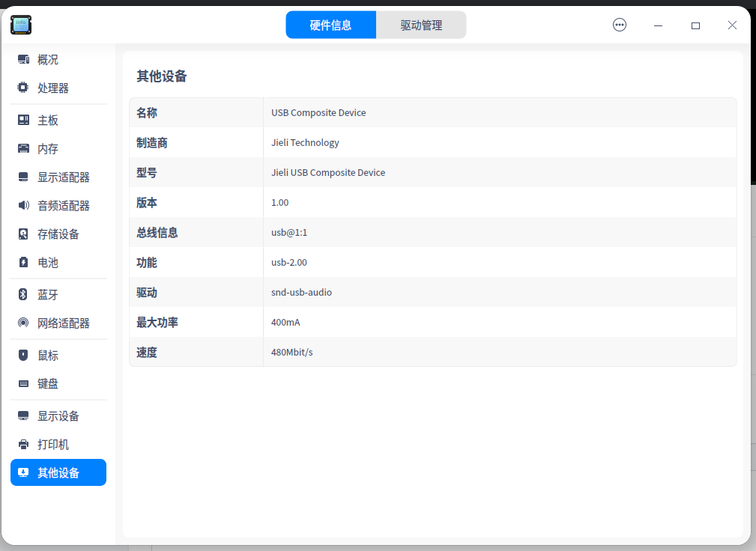Open the 概况 label in sidebar
Screen dimensions: 756x551
tap(48, 60)
